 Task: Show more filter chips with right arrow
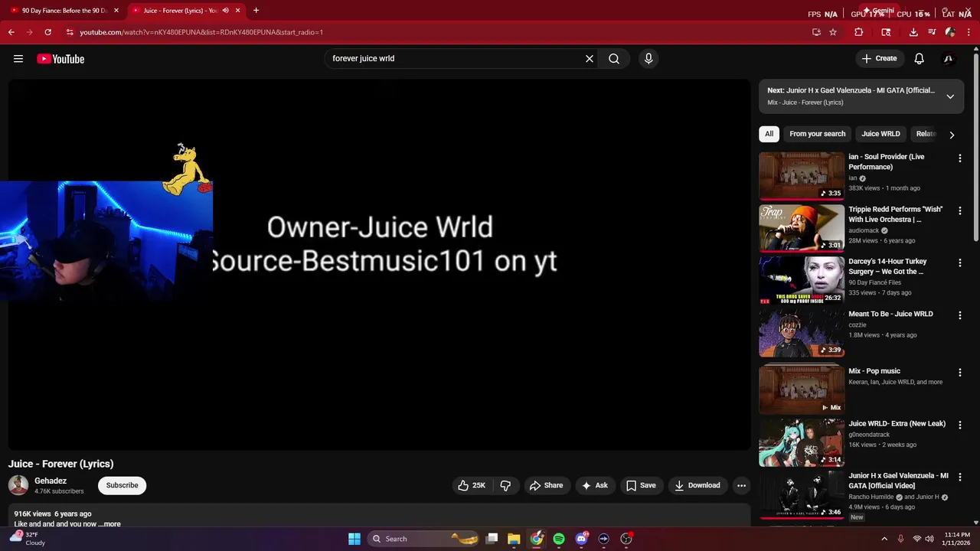coord(952,135)
